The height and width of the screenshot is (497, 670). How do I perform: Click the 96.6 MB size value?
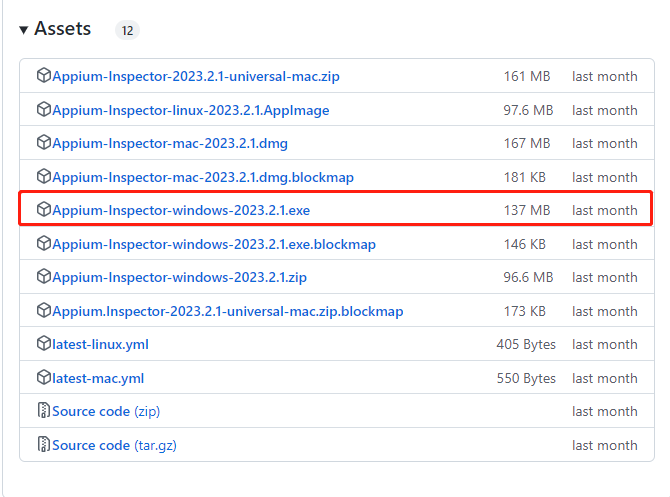528,278
